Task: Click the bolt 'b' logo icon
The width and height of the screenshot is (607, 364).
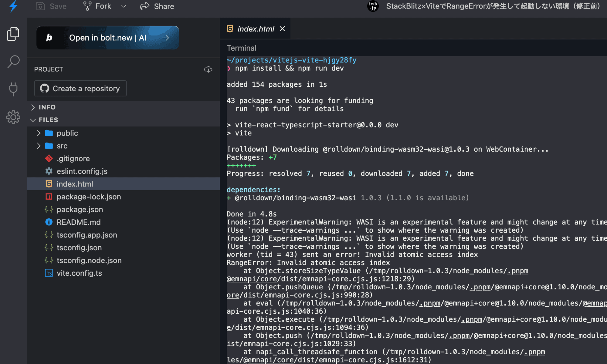Action: click(x=49, y=38)
